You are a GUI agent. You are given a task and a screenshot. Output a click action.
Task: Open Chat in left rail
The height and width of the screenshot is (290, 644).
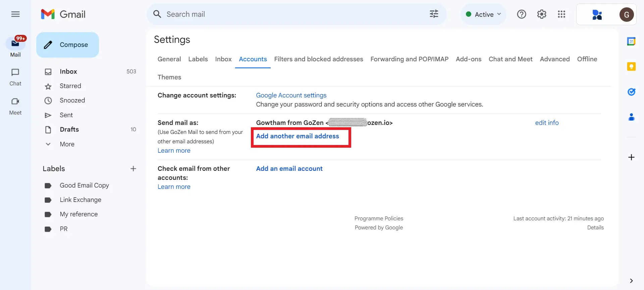pos(15,77)
